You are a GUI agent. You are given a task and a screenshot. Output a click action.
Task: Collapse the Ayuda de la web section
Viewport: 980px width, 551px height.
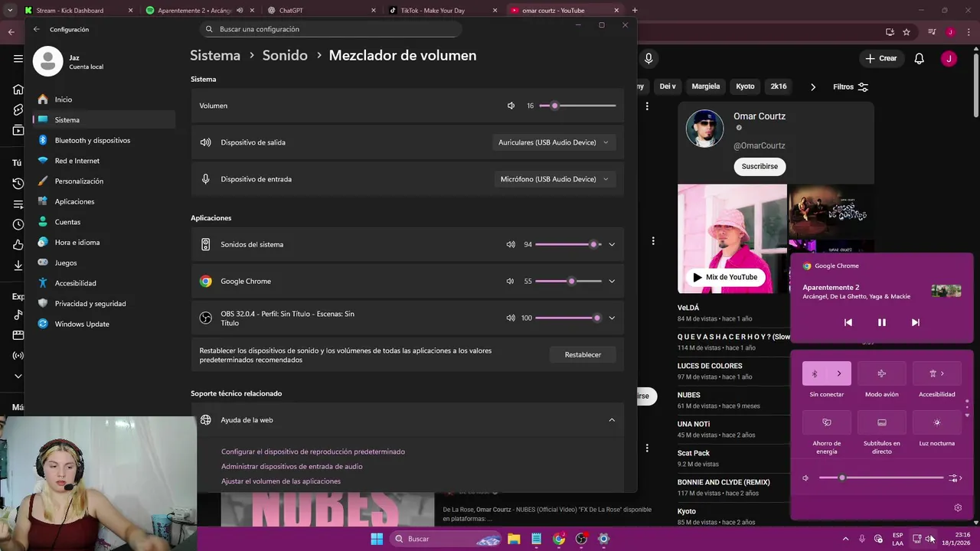(x=612, y=419)
